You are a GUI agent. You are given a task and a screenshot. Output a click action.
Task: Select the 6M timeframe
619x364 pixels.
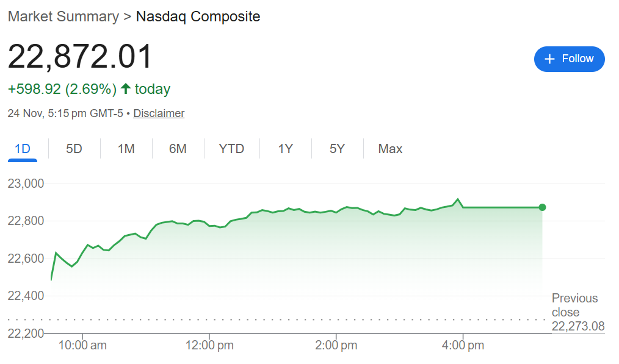pyautogui.click(x=178, y=148)
